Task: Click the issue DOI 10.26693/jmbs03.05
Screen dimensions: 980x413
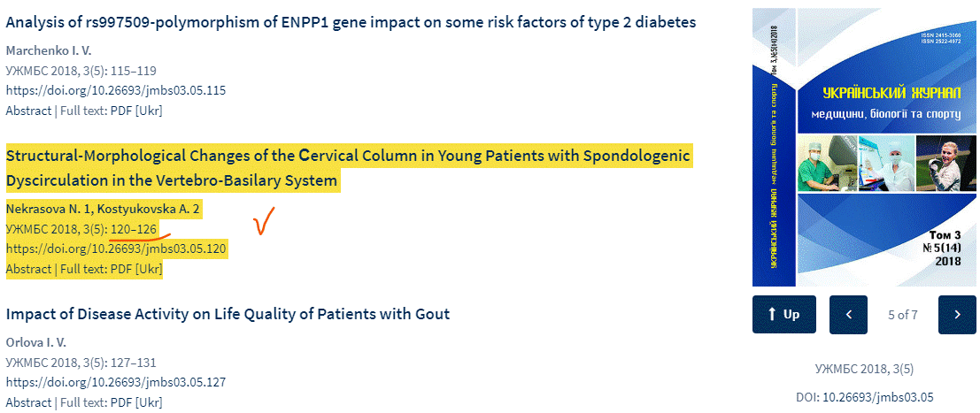Action: pyautogui.click(x=878, y=397)
